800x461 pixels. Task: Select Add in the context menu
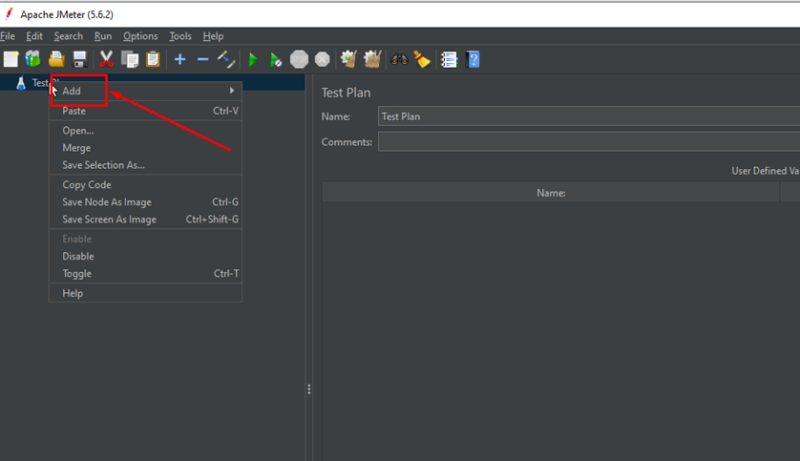pyautogui.click(x=145, y=91)
